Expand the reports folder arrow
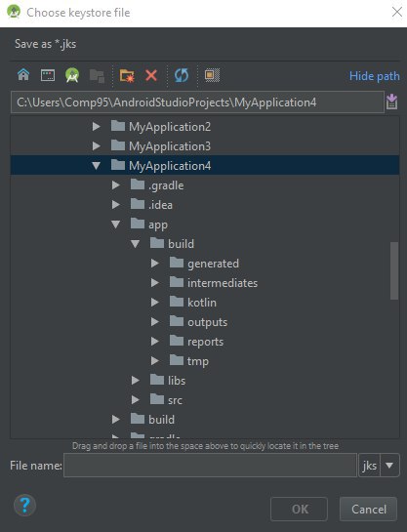 154,341
